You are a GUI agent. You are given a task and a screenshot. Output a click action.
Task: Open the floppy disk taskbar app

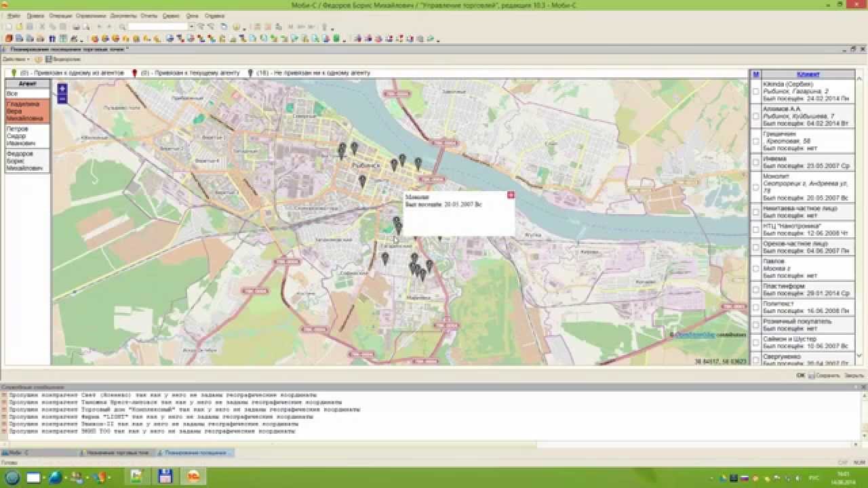click(x=165, y=477)
